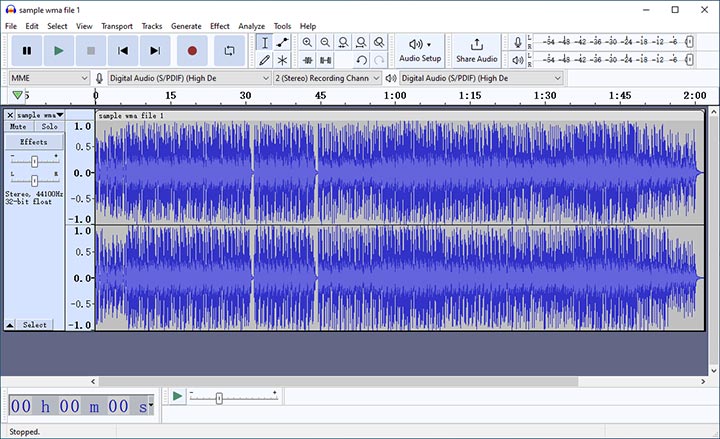Toggle the Loop playback button
The image size is (720, 439).
click(x=229, y=50)
